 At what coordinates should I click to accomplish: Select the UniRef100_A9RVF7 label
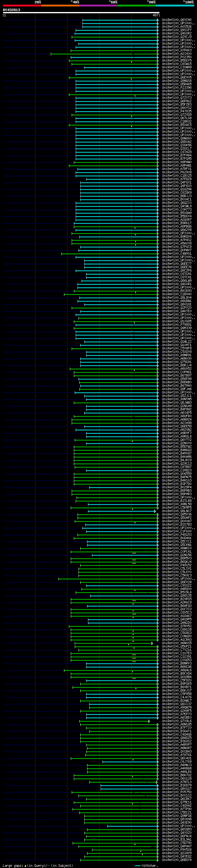pos(176,433)
